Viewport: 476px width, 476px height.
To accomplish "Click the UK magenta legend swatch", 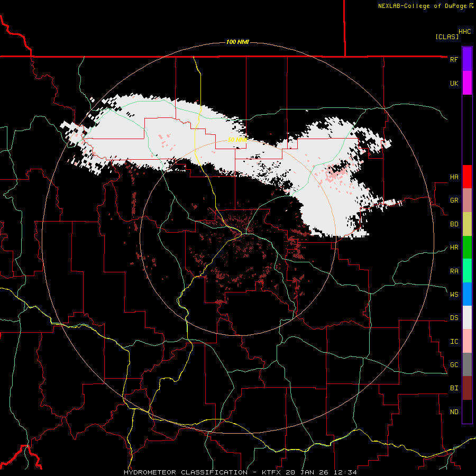I will [x=467, y=83].
